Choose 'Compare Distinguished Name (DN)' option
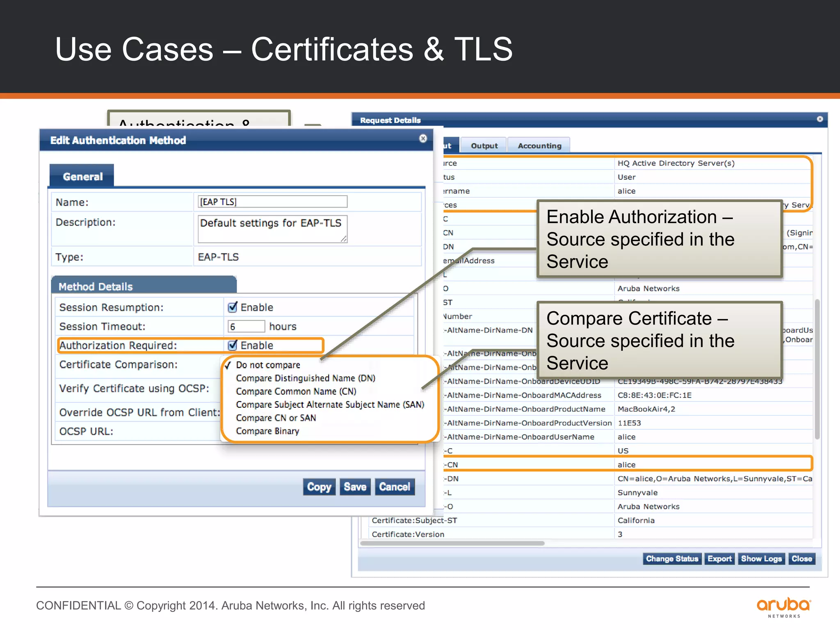The height and width of the screenshot is (630, 840). [x=306, y=378]
